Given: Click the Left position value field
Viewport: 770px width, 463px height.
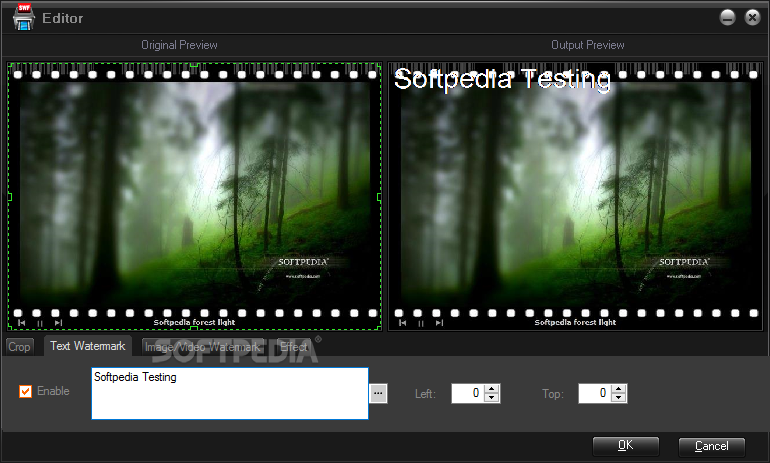Looking at the screenshot, I should pyautogui.click(x=467, y=393).
